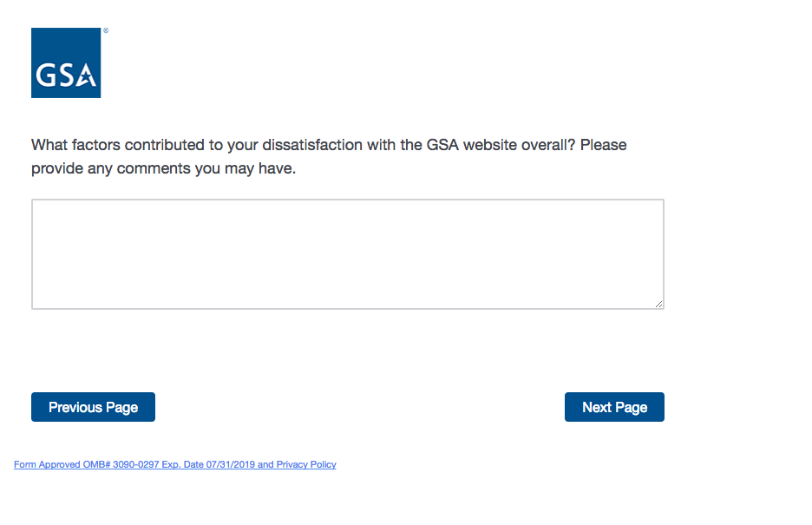812x525 pixels.
Task: Click the letter G in the GSA logo
Action: [46, 76]
